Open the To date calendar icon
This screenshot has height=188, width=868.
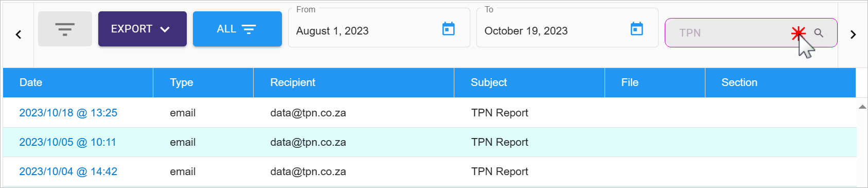637,29
